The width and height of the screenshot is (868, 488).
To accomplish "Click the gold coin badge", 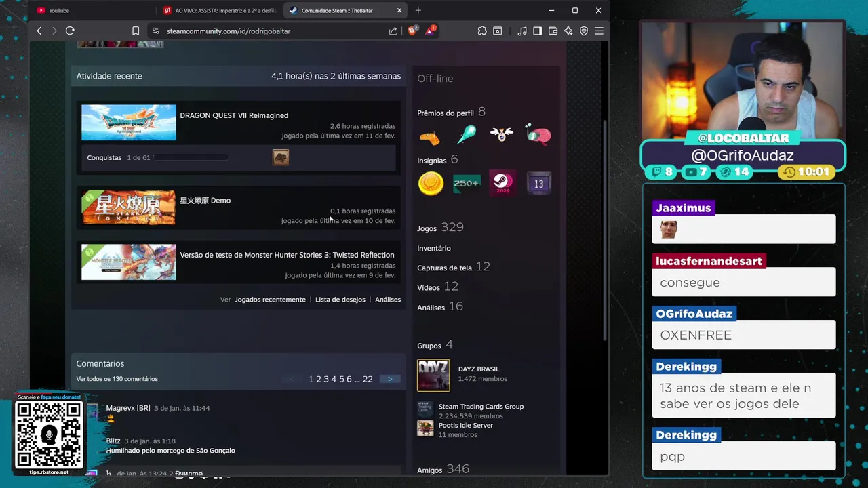I will tap(431, 183).
